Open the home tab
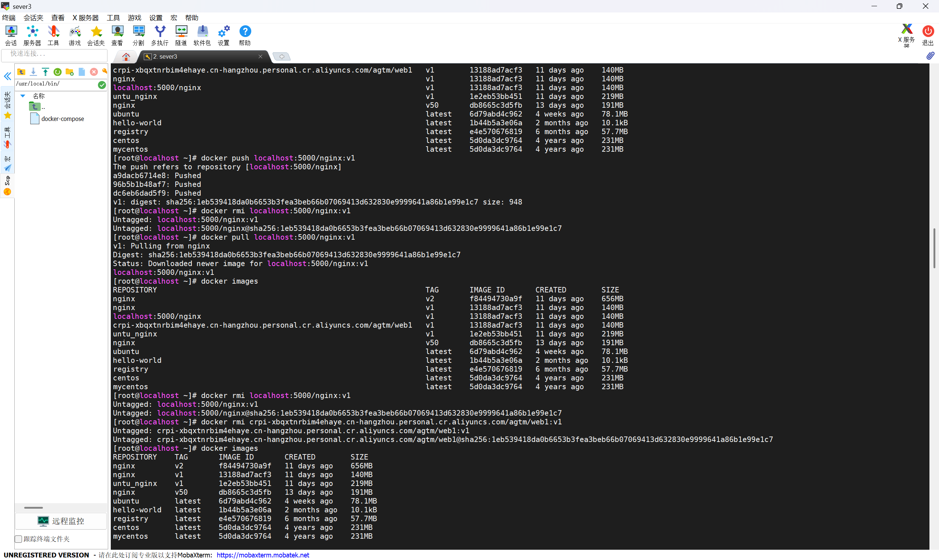 pos(126,56)
